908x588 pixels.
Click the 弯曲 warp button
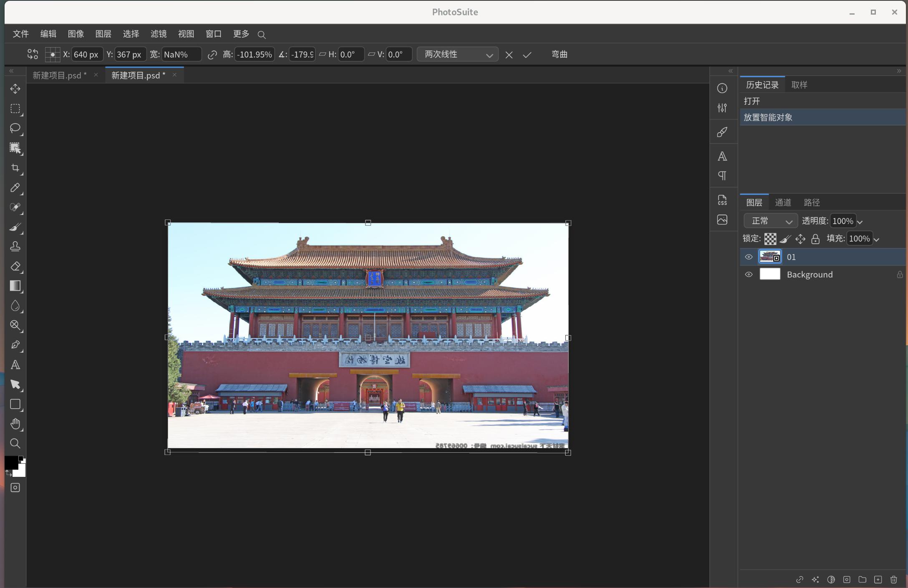pyautogui.click(x=560, y=54)
